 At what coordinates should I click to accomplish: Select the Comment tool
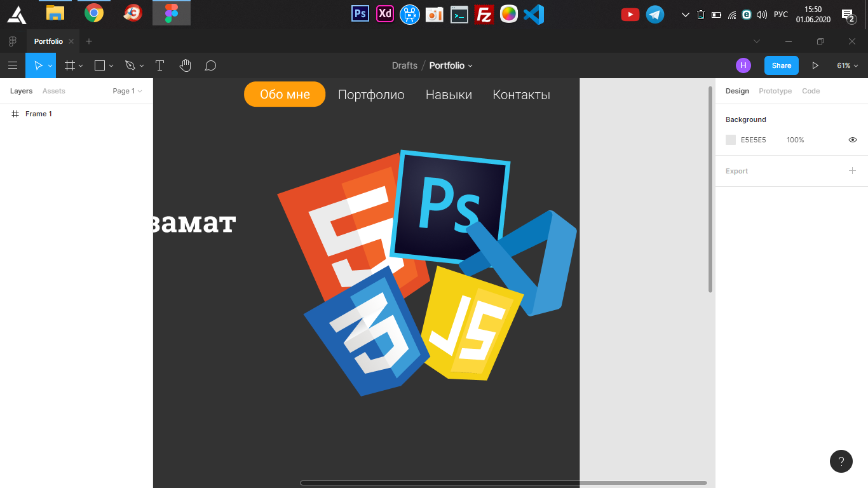[210, 65]
